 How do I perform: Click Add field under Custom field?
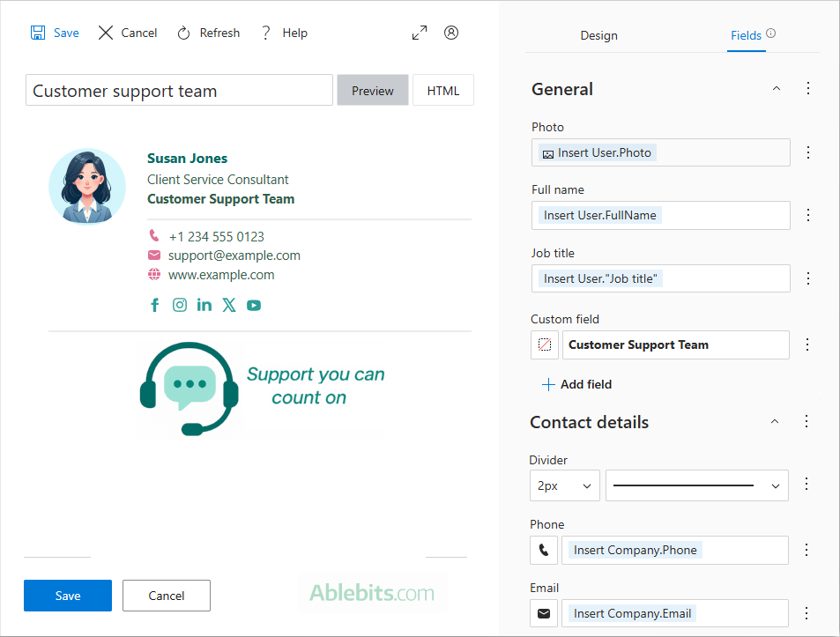click(576, 384)
